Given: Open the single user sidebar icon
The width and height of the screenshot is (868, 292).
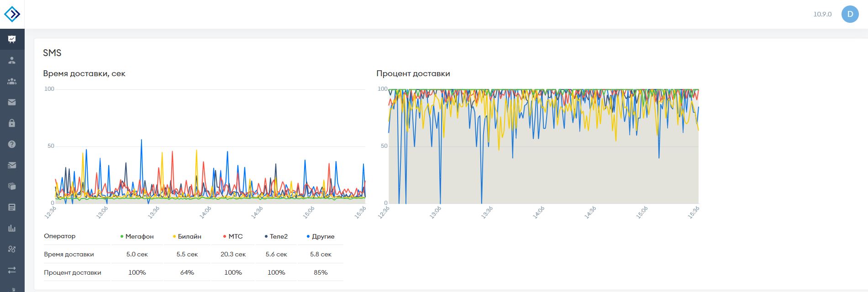Looking at the screenshot, I should pyautogui.click(x=12, y=60).
